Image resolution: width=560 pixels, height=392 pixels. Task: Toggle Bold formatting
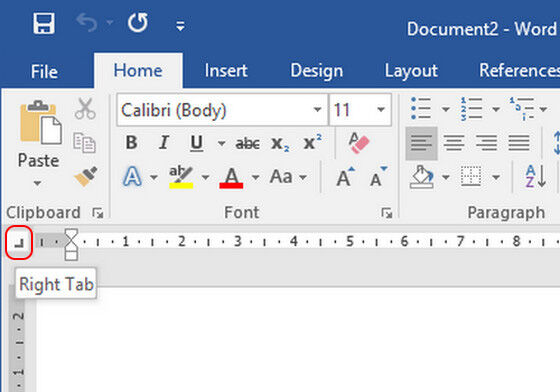(x=131, y=143)
